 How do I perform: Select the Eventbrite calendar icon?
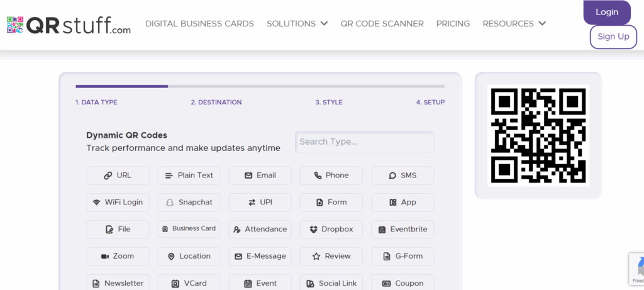pos(382,230)
